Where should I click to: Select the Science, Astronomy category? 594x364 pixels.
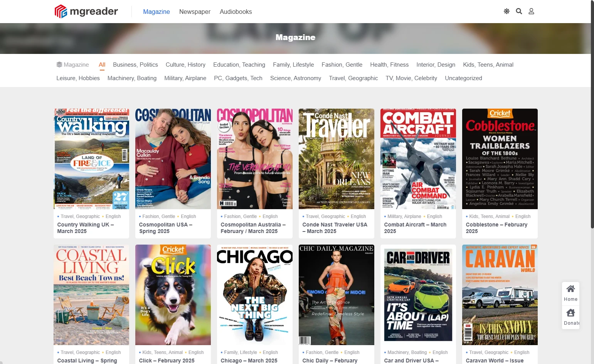[x=295, y=78]
